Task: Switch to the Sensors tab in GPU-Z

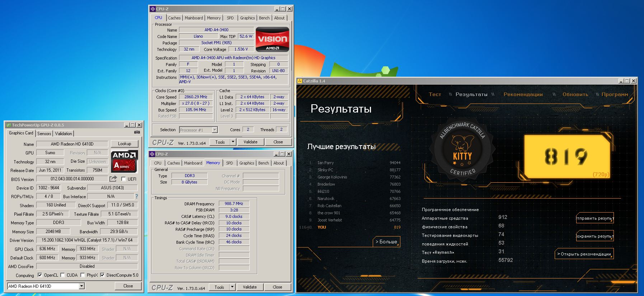Action: point(44,133)
